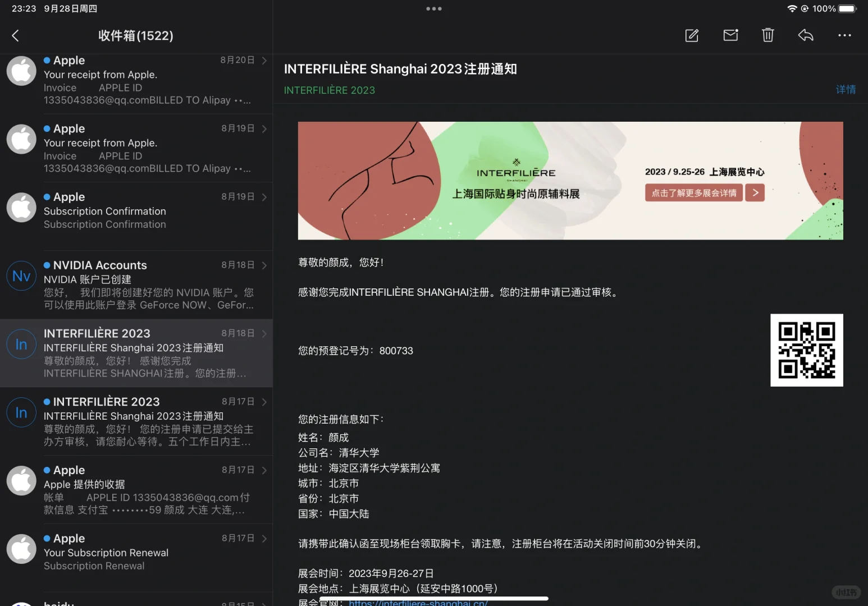Tap the Wi-Fi icon in the status bar

[x=792, y=8]
